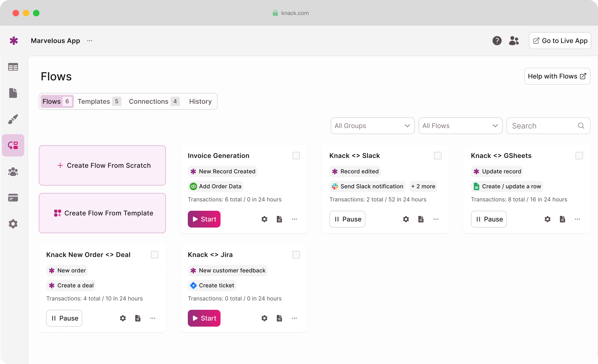The height and width of the screenshot is (364, 598).
Task: Open the pages sidebar icon
Action: pyautogui.click(x=13, y=93)
